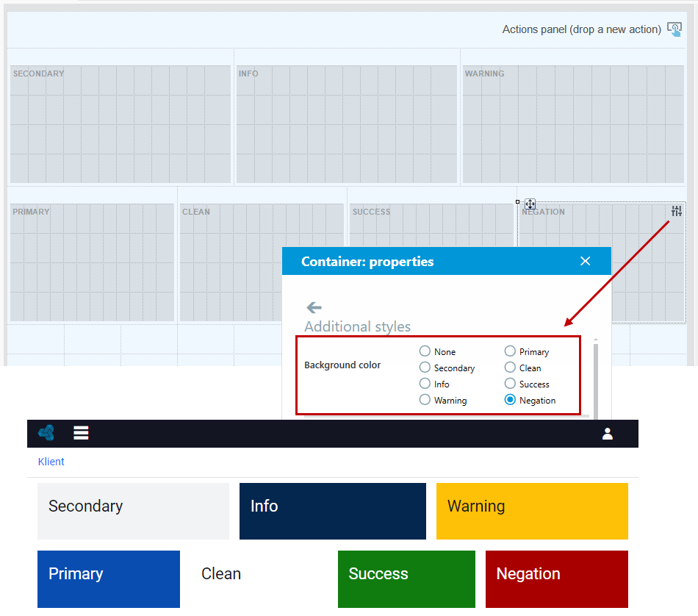The width and height of the screenshot is (698, 616).
Task: Pick the Clean background color radio
Action: [x=510, y=368]
